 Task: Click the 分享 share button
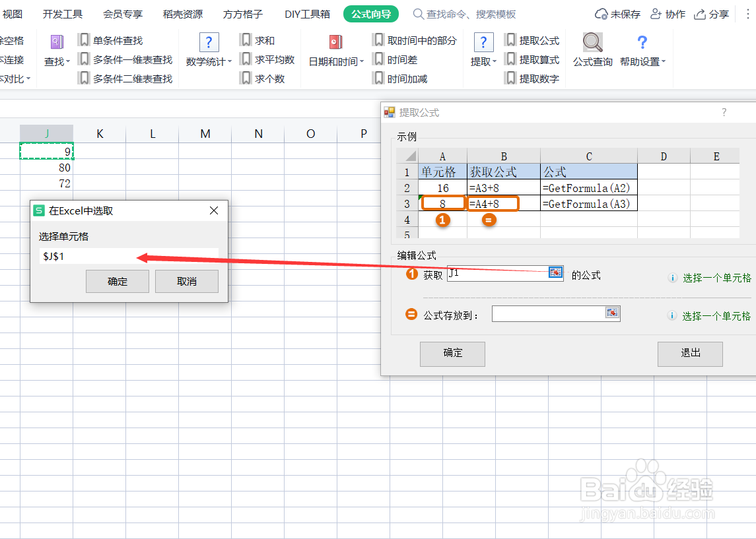[711, 14]
